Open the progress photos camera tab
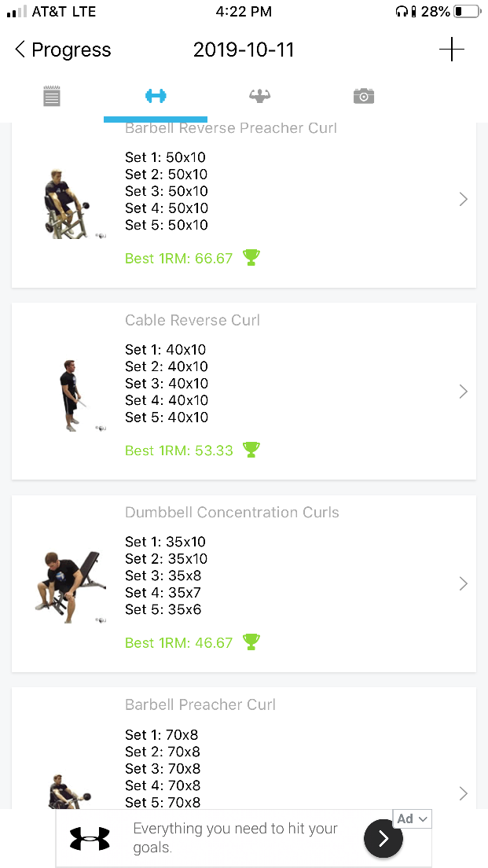The image size is (488, 868). (x=363, y=96)
